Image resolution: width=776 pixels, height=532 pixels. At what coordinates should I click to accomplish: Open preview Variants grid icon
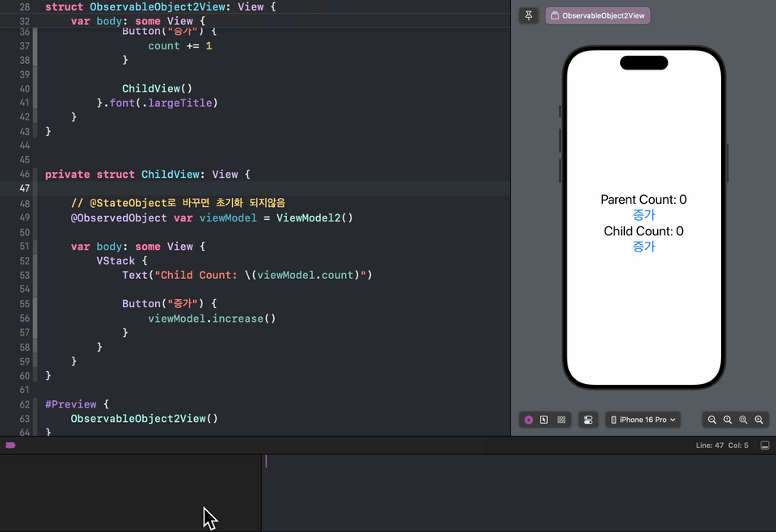[561, 420]
